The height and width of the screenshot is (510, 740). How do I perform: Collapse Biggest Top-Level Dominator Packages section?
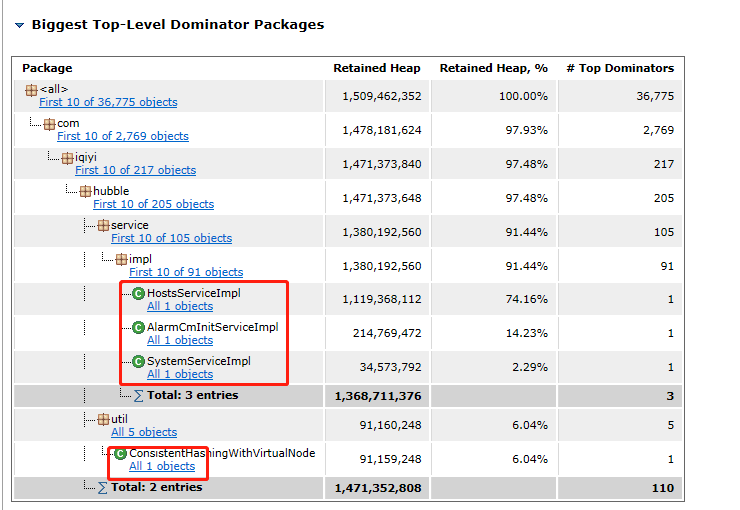tap(19, 25)
